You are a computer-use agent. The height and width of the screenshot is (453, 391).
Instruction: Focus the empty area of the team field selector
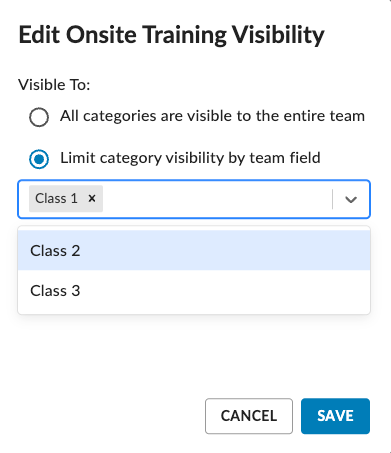pyautogui.click(x=217, y=199)
